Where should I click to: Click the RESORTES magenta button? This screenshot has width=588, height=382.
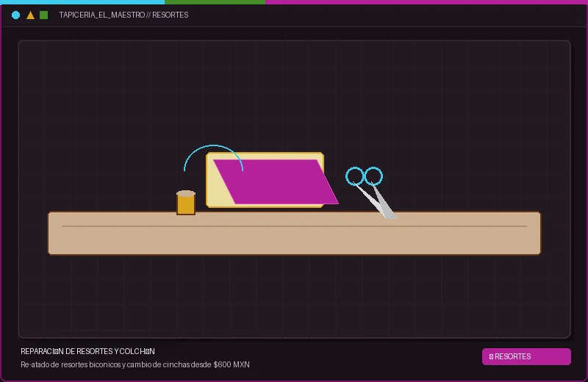[x=526, y=356]
